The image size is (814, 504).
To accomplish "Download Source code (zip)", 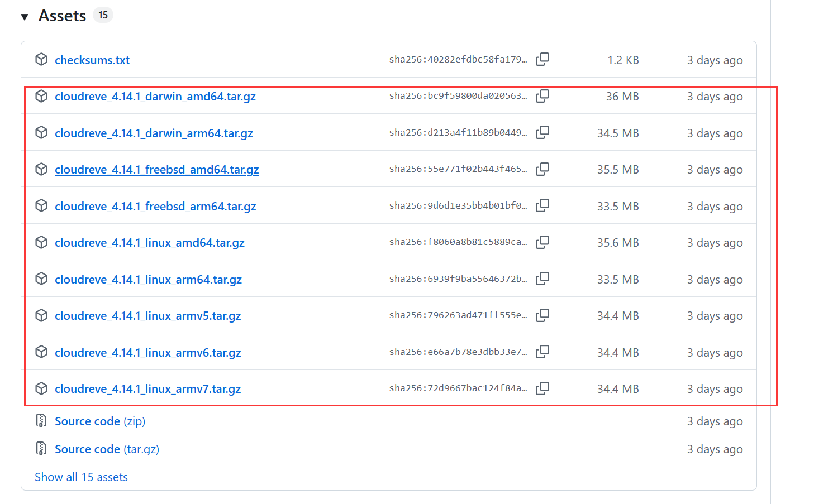I will [x=99, y=421].
